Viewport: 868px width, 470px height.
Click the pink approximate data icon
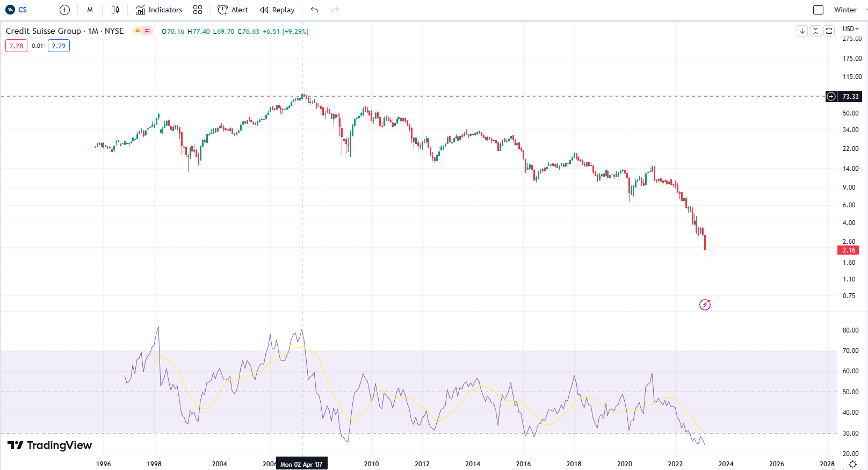(x=147, y=31)
